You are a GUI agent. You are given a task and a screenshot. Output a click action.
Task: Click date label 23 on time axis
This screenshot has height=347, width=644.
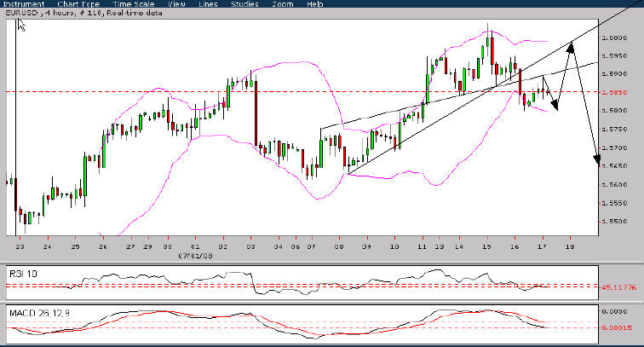tap(20, 247)
